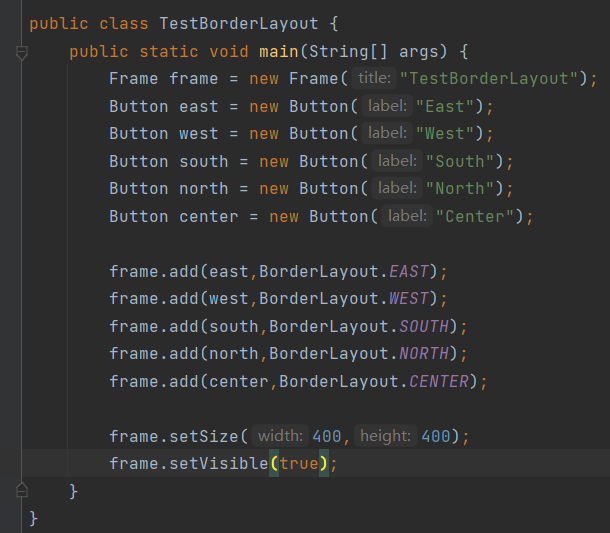Viewport: 610px width, 533px height.
Task: Click the String[] args parameter
Action: [373, 52]
